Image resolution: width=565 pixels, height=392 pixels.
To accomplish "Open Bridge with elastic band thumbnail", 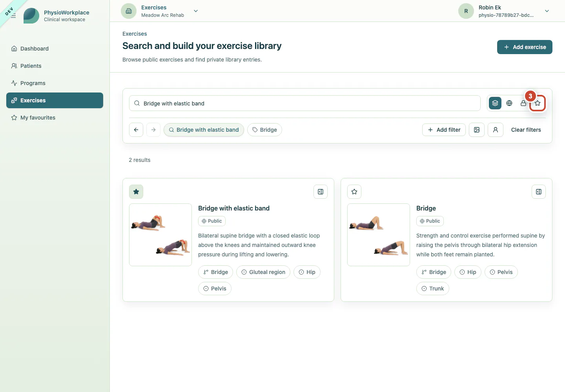I will [160, 235].
